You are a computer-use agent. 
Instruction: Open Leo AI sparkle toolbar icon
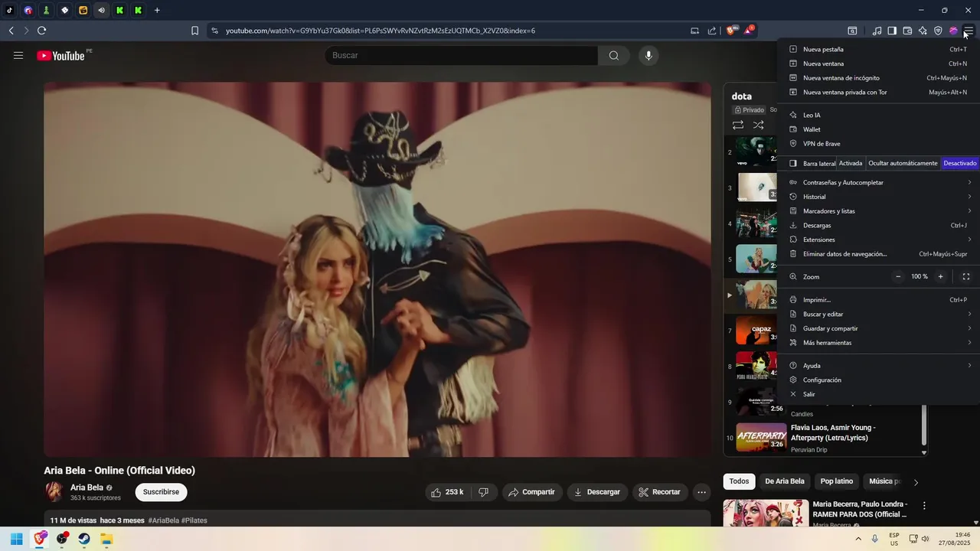923,31
